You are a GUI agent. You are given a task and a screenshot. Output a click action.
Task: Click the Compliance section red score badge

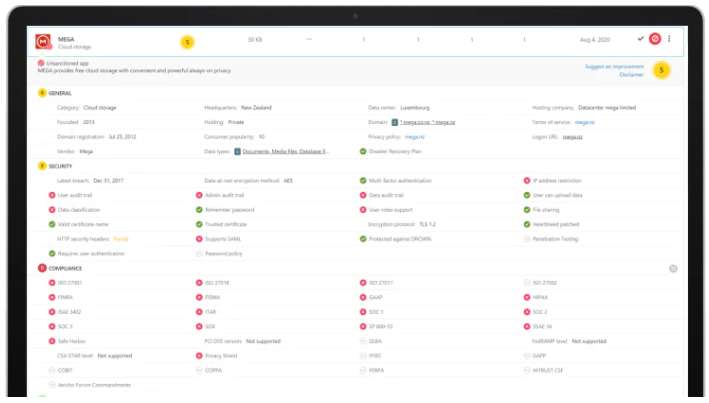(42, 268)
